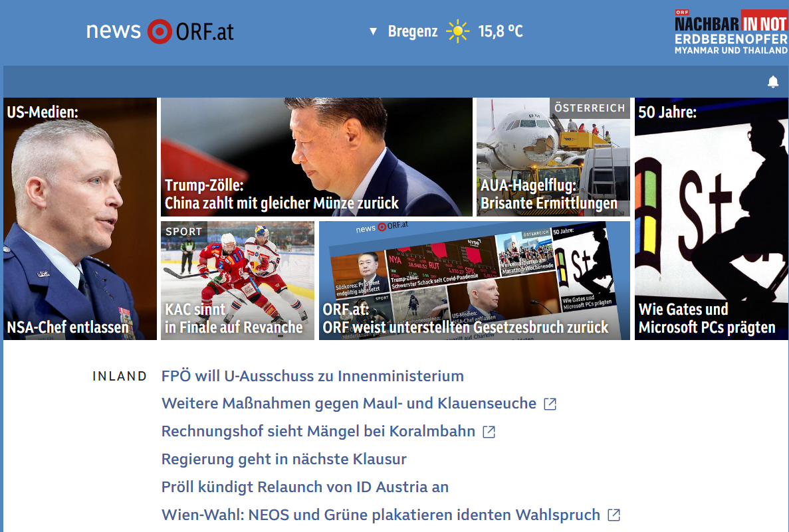
Task: Click the 15,8 °C temperature reading
Action: 500,31
